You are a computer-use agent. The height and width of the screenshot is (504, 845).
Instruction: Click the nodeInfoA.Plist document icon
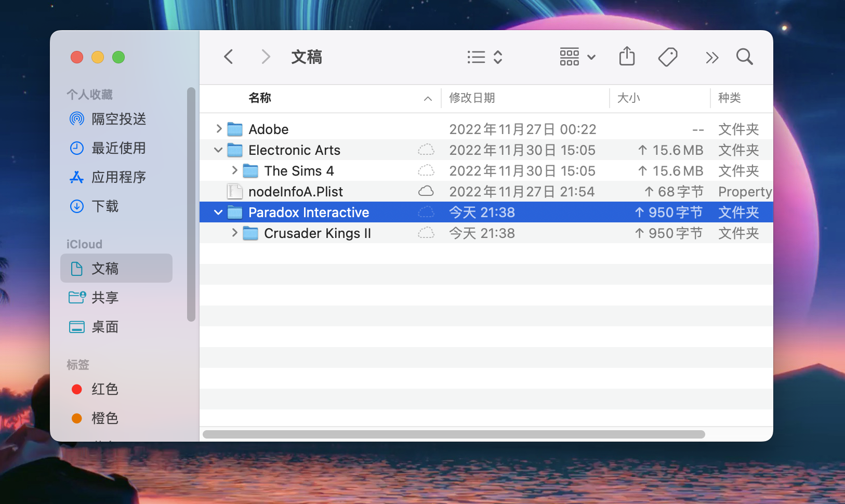click(x=235, y=191)
